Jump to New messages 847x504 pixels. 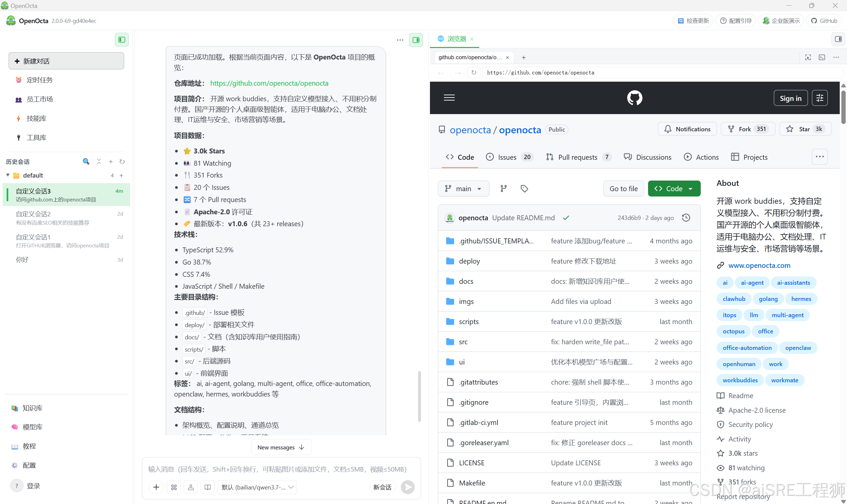pos(281,447)
